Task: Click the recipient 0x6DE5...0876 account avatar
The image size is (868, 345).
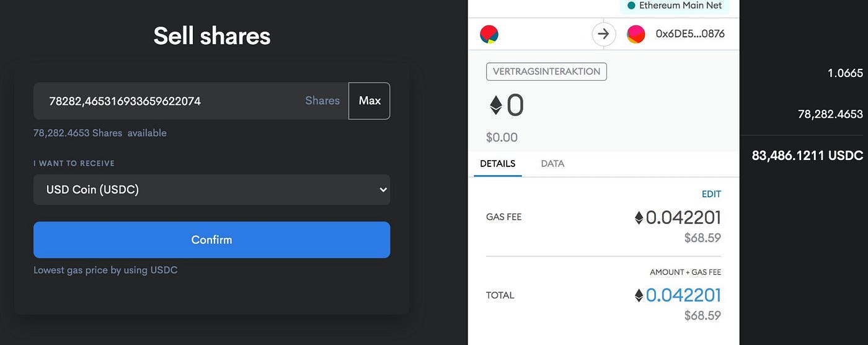Action: tap(636, 34)
